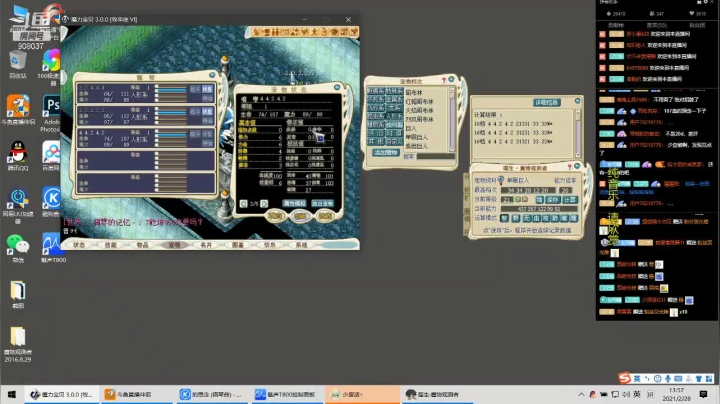The image size is (720, 404).
Task: Close the calculation results window
Action: 577,101
